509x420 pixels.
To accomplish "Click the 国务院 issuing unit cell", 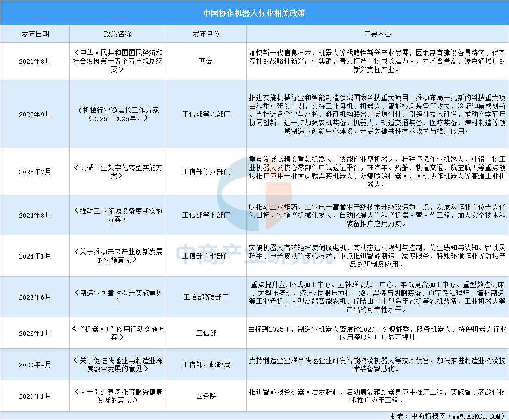I will [x=206, y=396].
